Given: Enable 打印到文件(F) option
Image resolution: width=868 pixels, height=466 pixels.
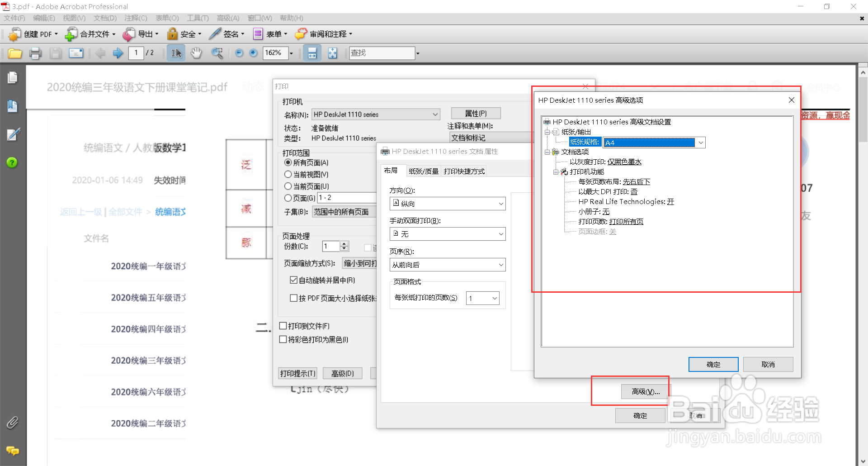Looking at the screenshot, I should [283, 326].
